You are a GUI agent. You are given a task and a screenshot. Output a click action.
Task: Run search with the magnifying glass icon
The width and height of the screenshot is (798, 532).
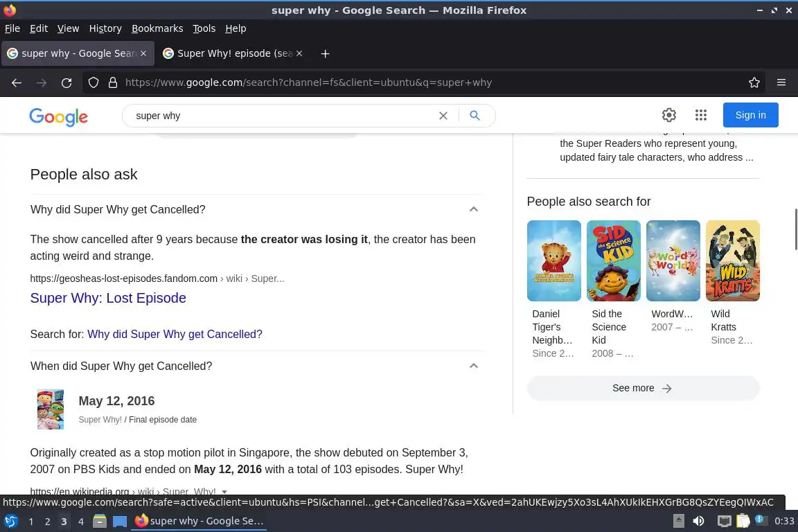point(475,116)
